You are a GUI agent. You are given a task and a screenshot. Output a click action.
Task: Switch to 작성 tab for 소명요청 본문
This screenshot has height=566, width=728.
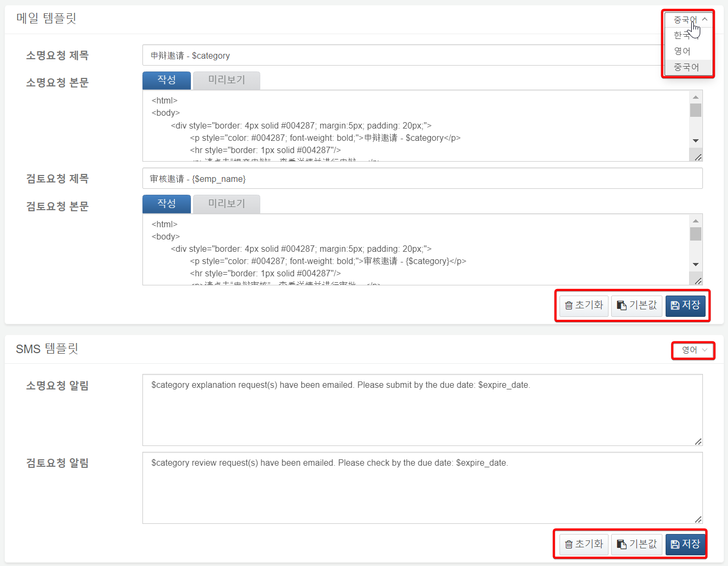pyautogui.click(x=166, y=80)
